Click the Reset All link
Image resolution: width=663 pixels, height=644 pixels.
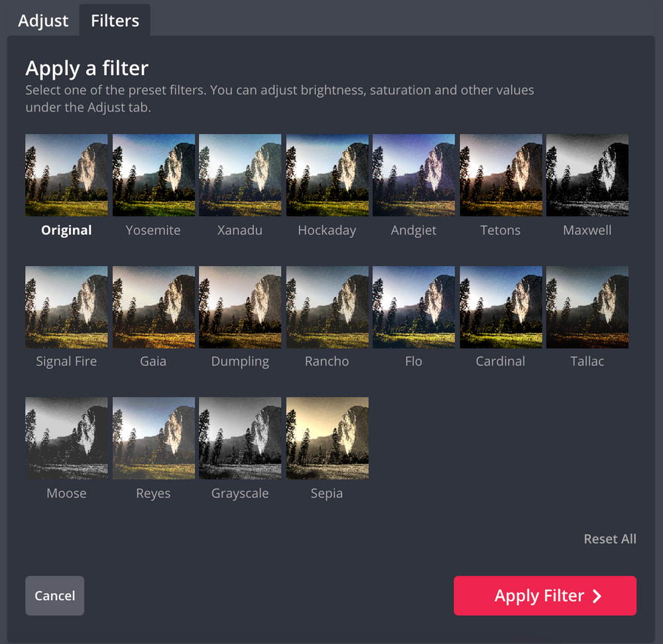(x=610, y=539)
